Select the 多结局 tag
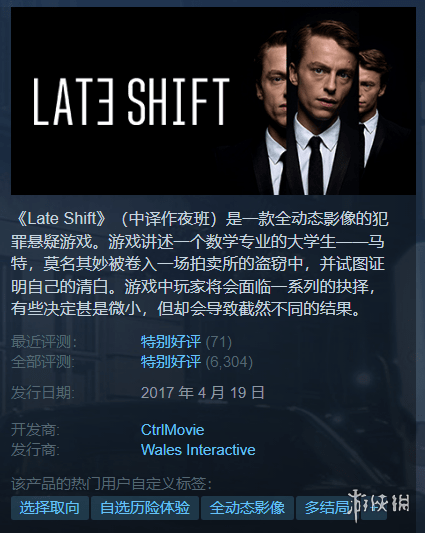 326,508
